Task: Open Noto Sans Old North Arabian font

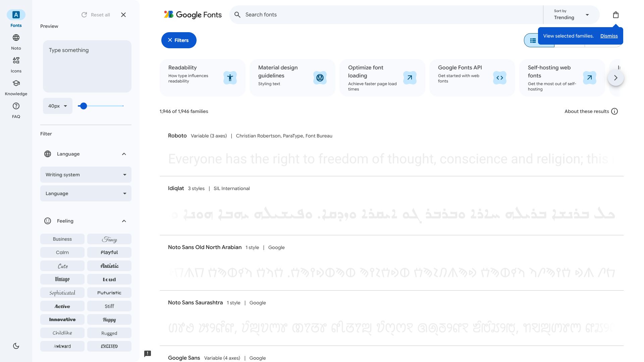Action: click(205, 247)
